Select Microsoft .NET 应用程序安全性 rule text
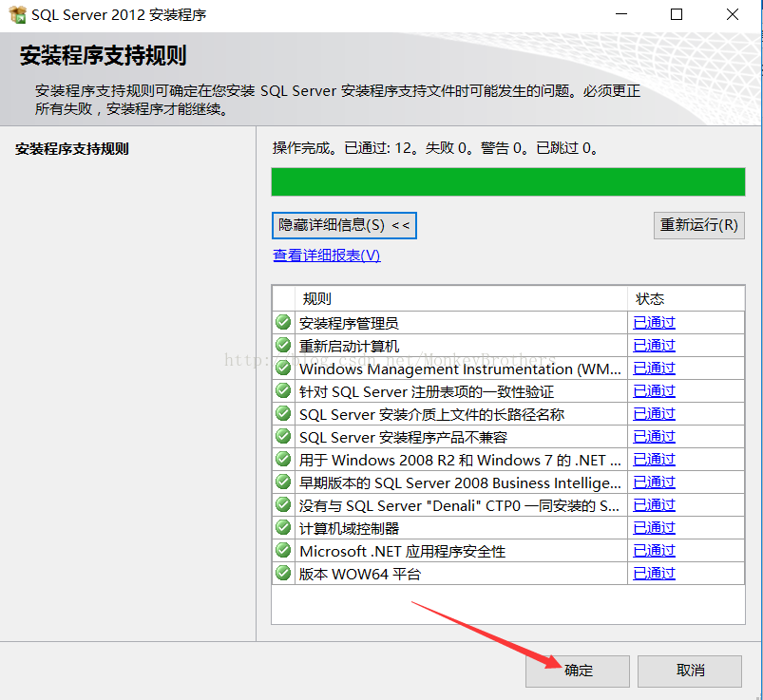 (403, 551)
